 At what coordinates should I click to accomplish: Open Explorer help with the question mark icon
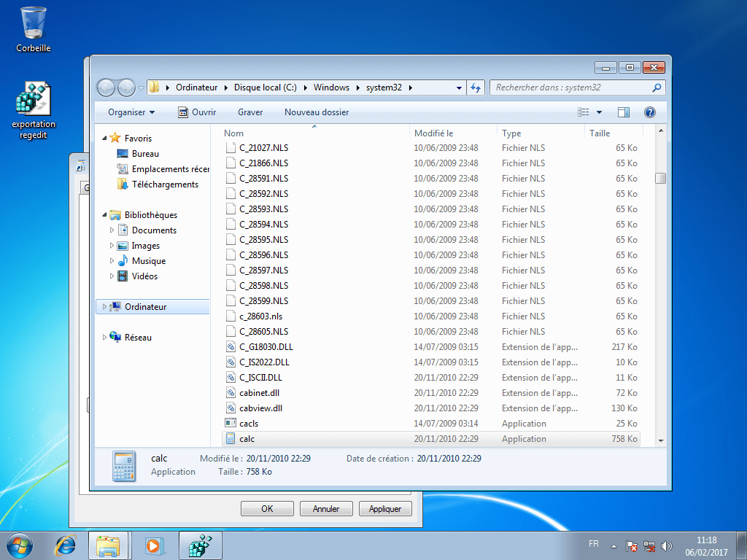pos(649,112)
